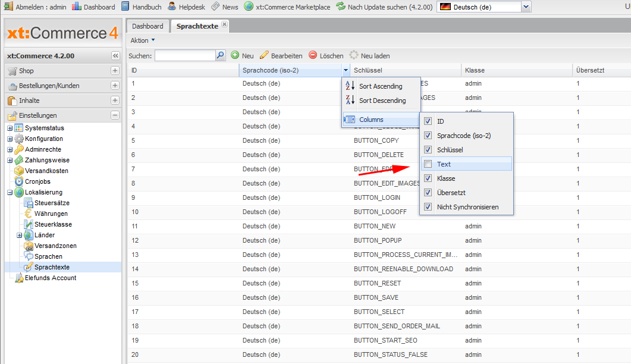Click the Einstellungen folder icon

point(12,115)
